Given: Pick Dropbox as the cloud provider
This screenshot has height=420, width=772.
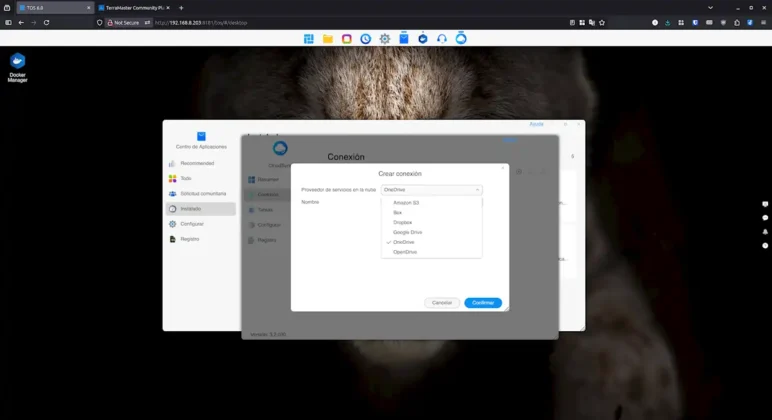Looking at the screenshot, I should [403, 222].
